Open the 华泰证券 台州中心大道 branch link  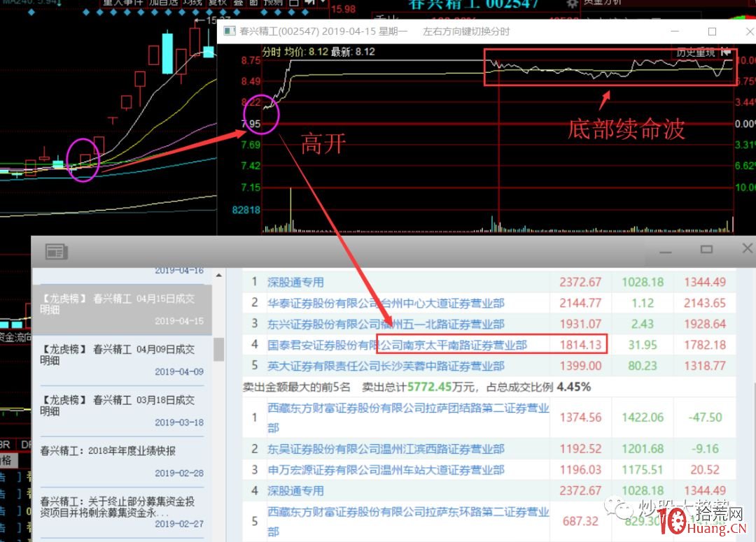[x=386, y=303]
